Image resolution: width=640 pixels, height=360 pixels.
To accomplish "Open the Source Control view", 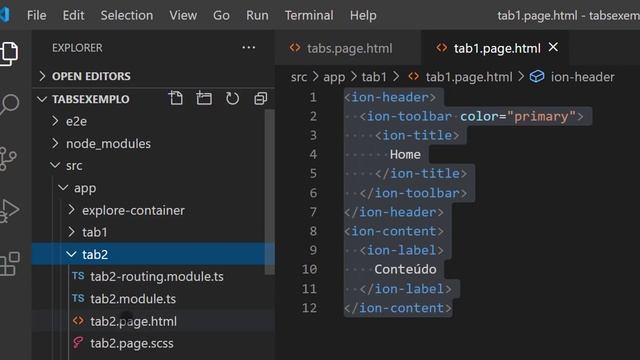I will (x=8, y=158).
